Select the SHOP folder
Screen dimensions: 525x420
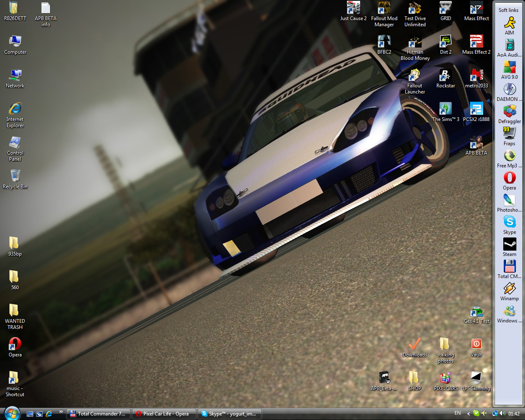click(415, 381)
